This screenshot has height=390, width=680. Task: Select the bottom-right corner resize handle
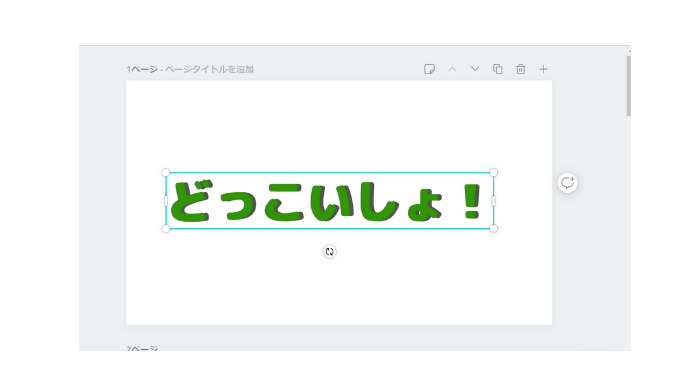[494, 229]
